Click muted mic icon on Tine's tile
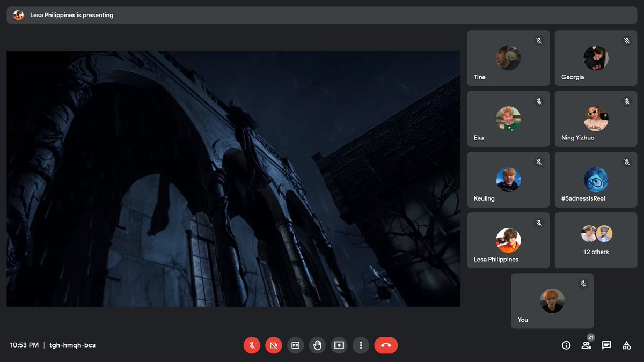The width and height of the screenshot is (644, 362). (x=539, y=41)
